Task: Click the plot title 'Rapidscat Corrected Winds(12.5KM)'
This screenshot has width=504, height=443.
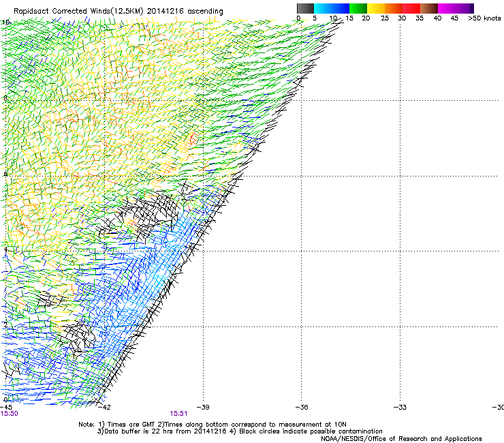Action: point(78,12)
